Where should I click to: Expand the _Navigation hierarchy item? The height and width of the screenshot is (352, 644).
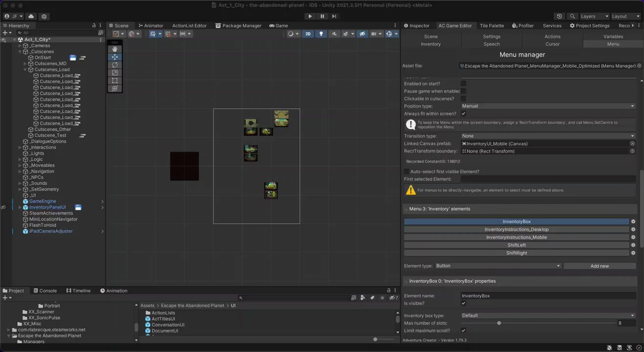pos(20,172)
